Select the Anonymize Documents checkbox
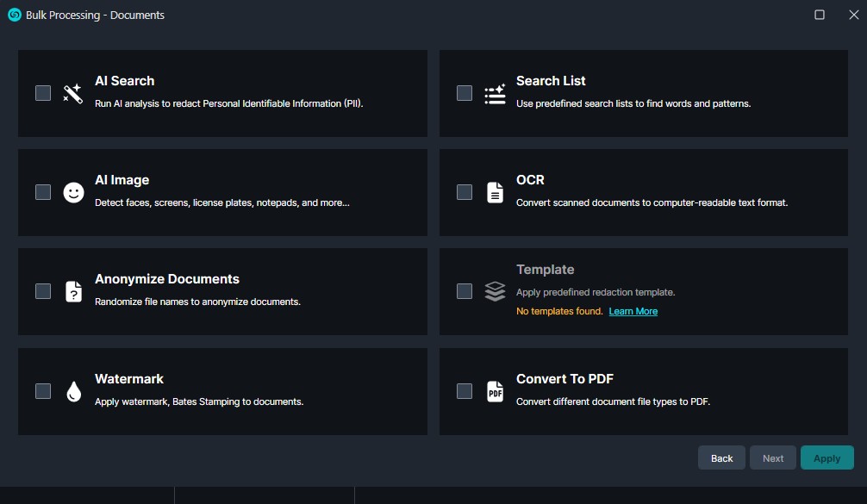The image size is (867, 504). [43, 291]
